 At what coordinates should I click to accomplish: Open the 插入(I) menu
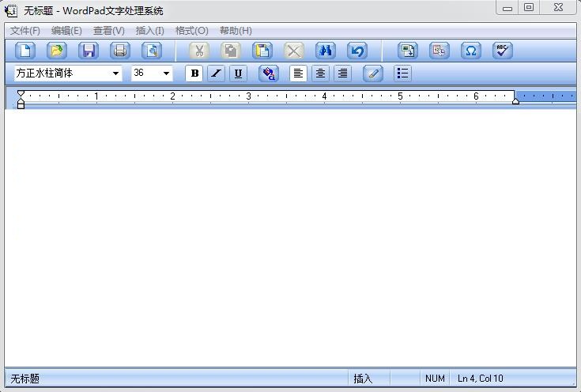point(149,31)
